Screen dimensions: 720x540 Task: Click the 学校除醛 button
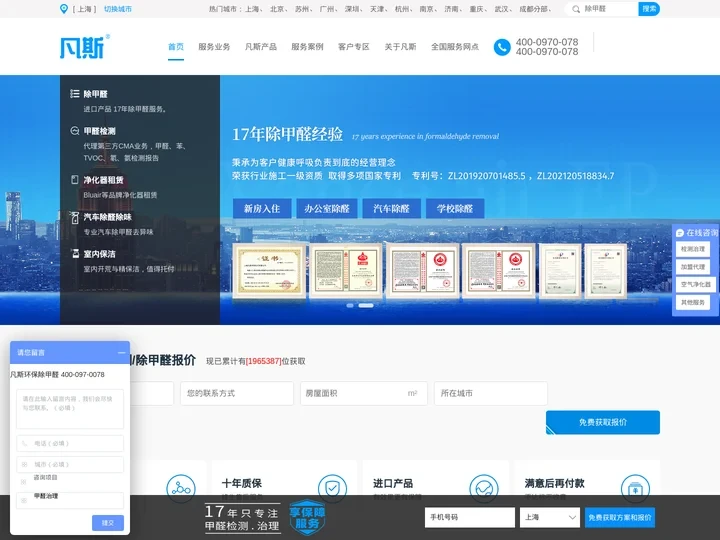455,208
